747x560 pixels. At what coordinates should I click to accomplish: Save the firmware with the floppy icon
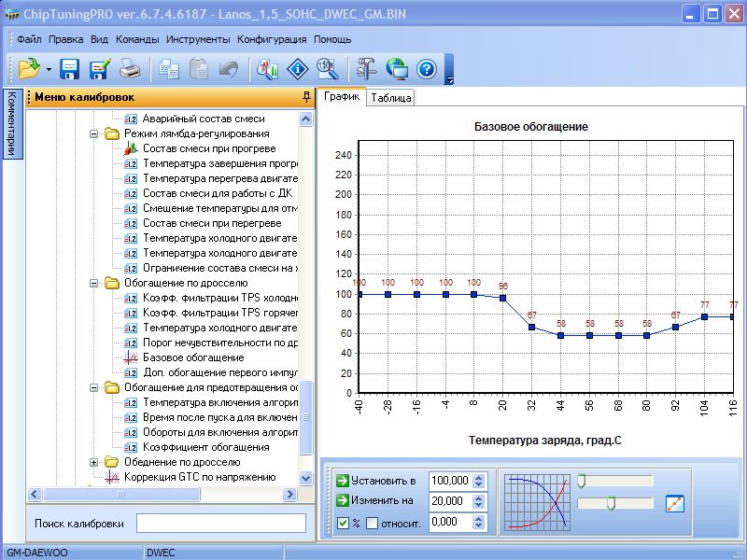point(70,68)
